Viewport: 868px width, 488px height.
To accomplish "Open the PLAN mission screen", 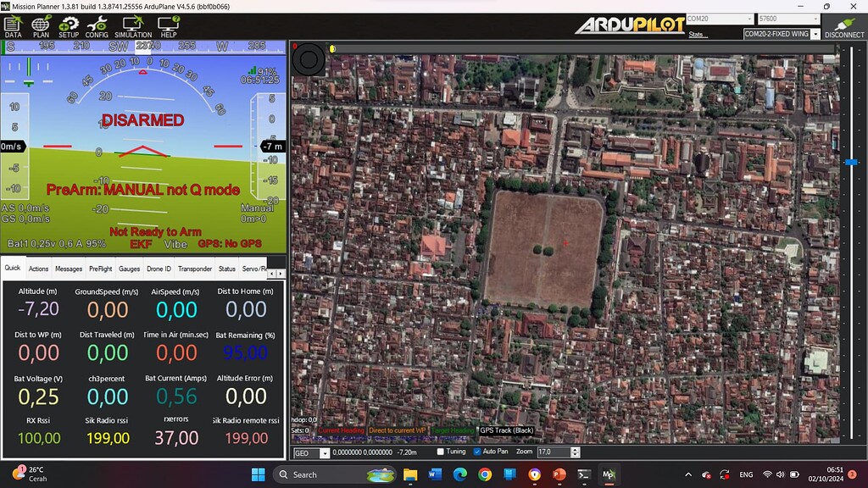I will point(39,26).
